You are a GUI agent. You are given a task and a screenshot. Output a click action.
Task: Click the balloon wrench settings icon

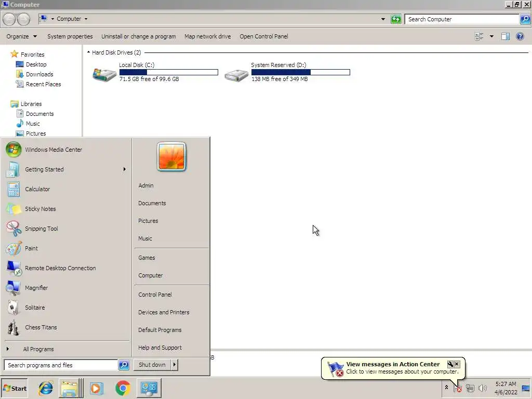(450, 364)
